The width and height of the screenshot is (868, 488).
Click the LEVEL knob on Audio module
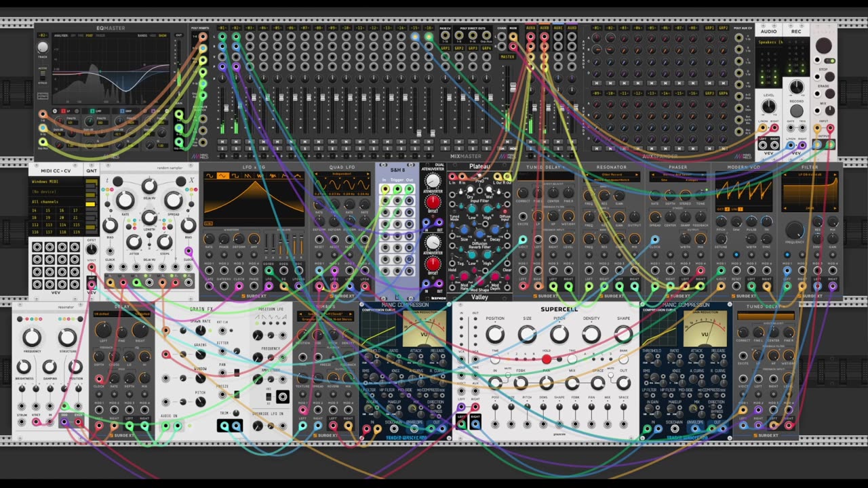768,107
